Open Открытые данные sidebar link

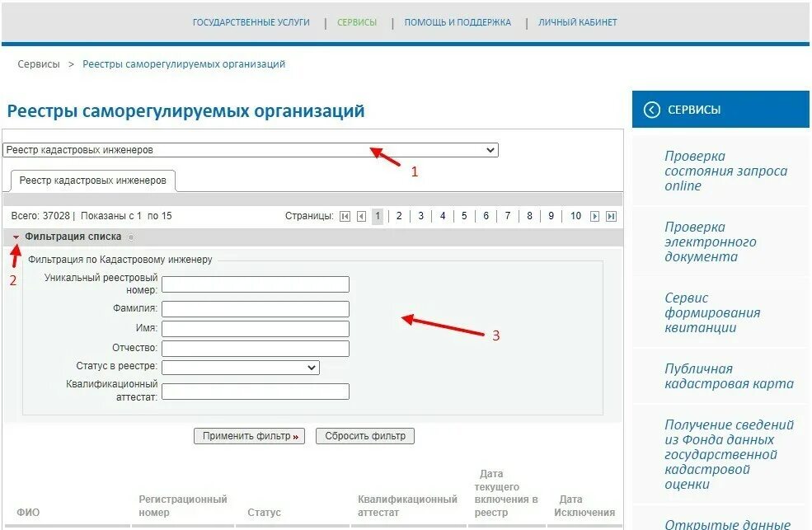pyautogui.click(x=727, y=523)
